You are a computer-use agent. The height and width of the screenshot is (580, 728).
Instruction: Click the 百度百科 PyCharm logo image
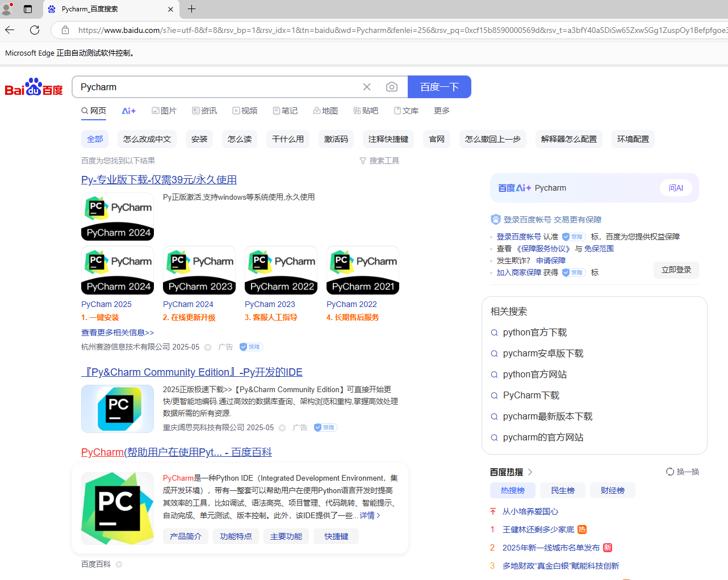[118, 508]
